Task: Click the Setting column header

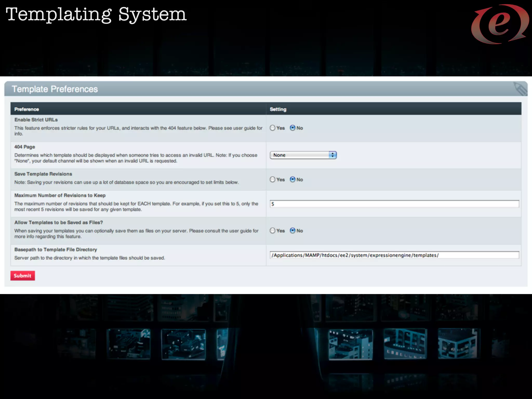Action: (278, 109)
